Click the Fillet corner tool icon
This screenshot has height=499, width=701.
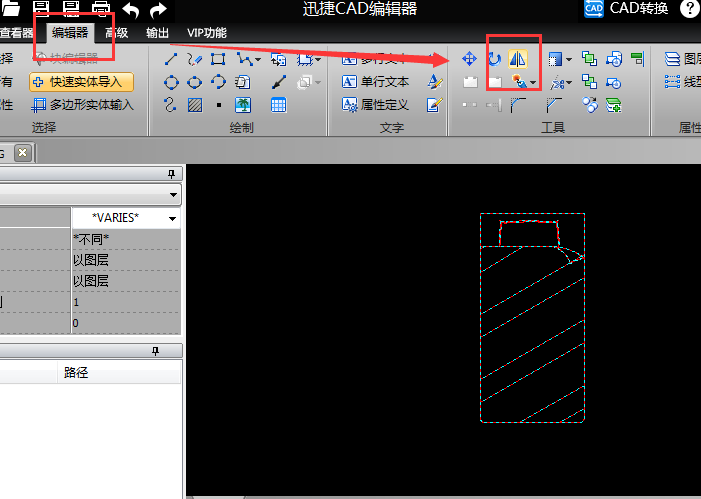point(518,106)
